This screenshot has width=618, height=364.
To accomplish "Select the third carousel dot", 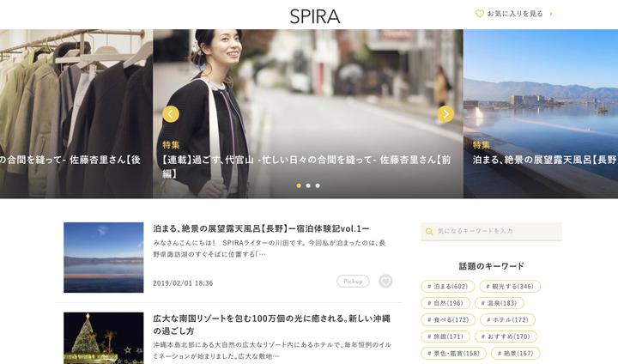I will click(x=318, y=185).
